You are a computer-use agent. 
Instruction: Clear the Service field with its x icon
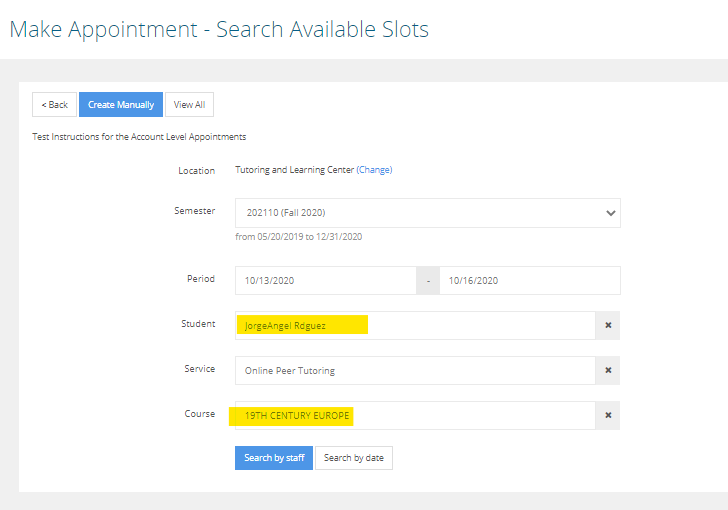coord(608,371)
